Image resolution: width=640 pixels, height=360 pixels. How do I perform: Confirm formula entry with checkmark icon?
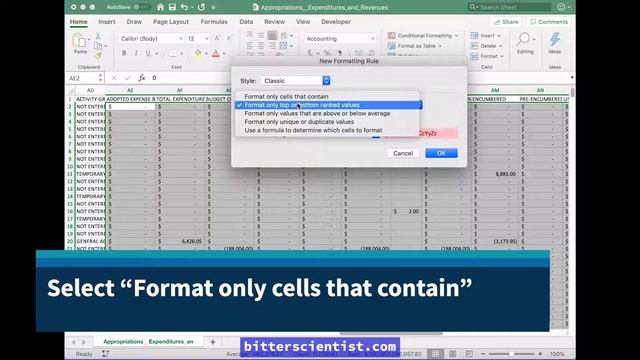pos(128,78)
